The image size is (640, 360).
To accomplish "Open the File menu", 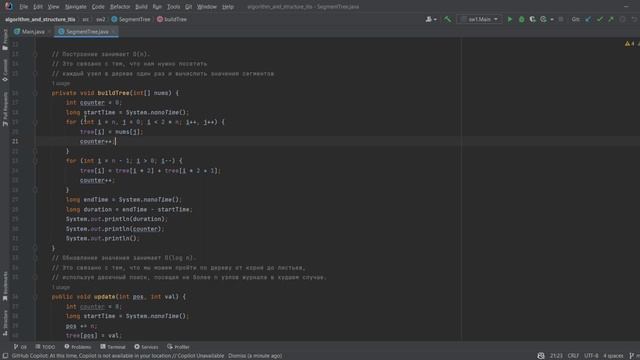I will pyautogui.click(x=24, y=7).
